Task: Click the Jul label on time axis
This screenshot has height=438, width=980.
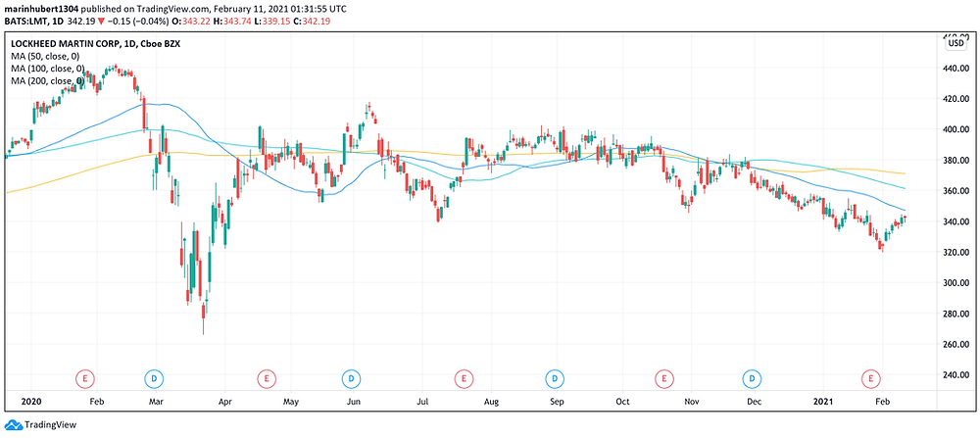Action: point(422,401)
